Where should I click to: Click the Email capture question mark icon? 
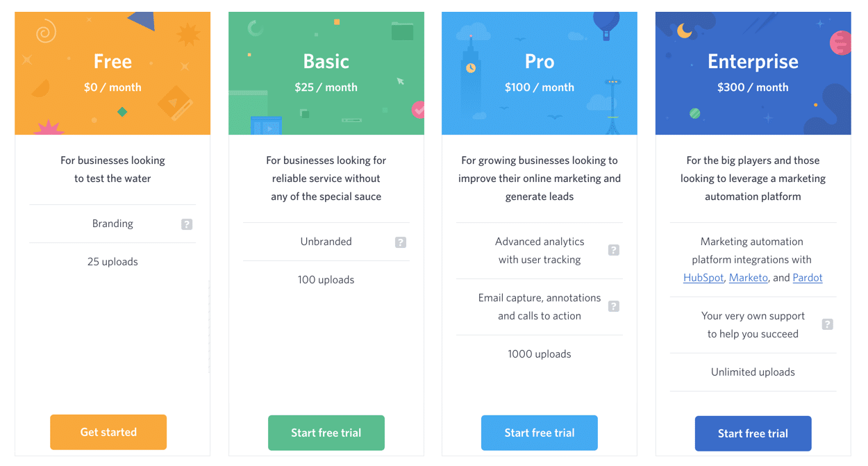614,306
